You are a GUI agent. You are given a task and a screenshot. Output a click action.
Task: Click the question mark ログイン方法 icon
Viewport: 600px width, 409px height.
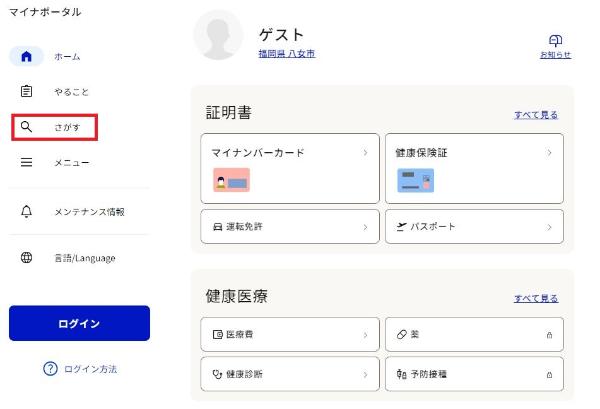50,369
